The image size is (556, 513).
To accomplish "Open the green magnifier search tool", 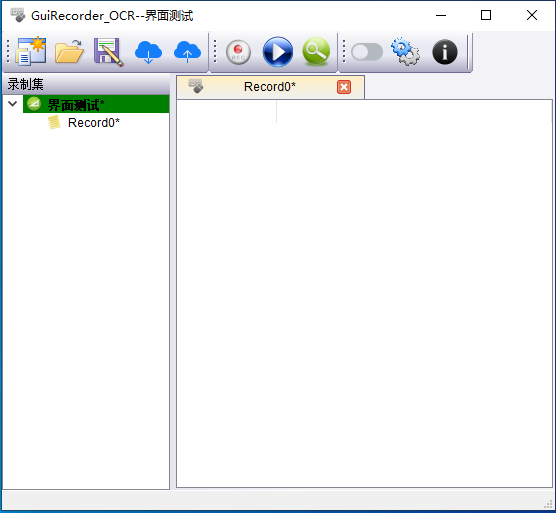I will [316, 52].
